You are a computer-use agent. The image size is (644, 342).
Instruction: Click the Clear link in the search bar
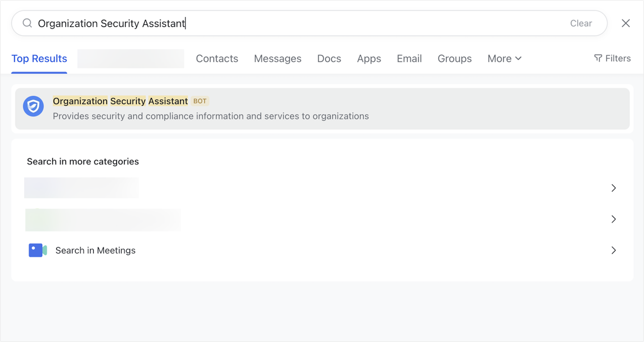pyautogui.click(x=581, y=23)
